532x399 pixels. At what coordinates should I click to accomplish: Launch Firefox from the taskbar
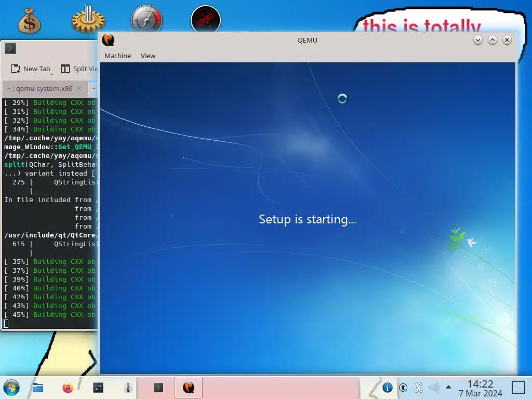click(x=68, y=388)
